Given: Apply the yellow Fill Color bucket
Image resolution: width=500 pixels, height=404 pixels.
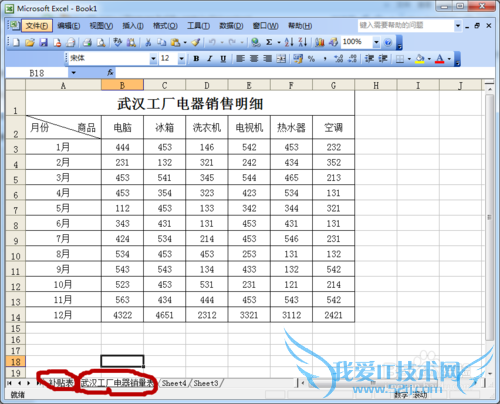Looking at the screenshot, I should click(x=420, y=59).
